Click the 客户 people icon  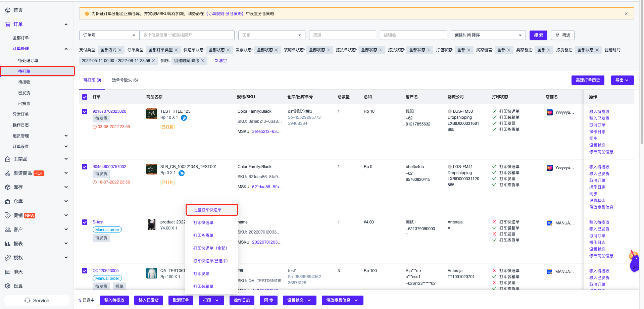(8, 229)
